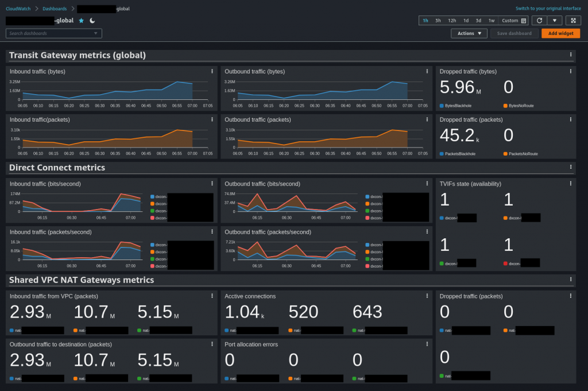The height and width of the screenshot is (391, 588).
Task: Click the Add widget button
Action: (x=560, y=33)
